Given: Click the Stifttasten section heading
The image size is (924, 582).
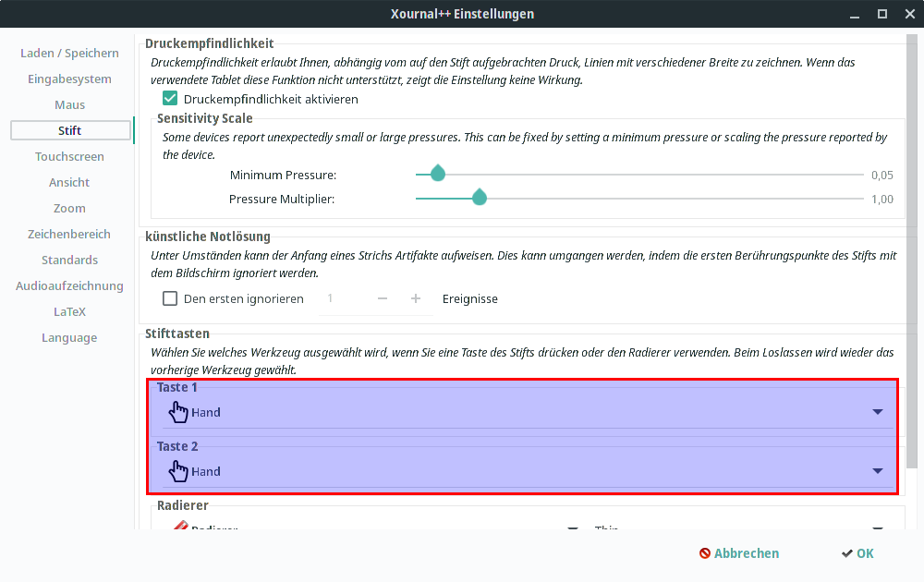Looking at the screenshot, I should 177,333.
